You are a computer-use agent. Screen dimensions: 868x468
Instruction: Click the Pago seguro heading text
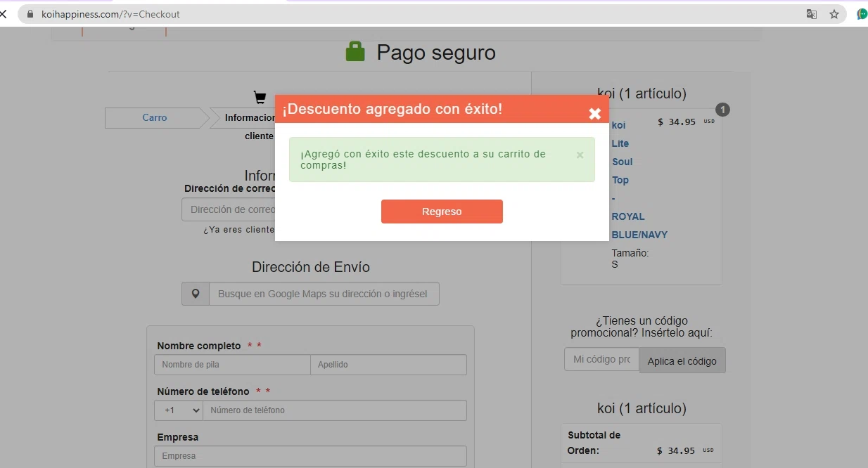(x=436, y=52)
